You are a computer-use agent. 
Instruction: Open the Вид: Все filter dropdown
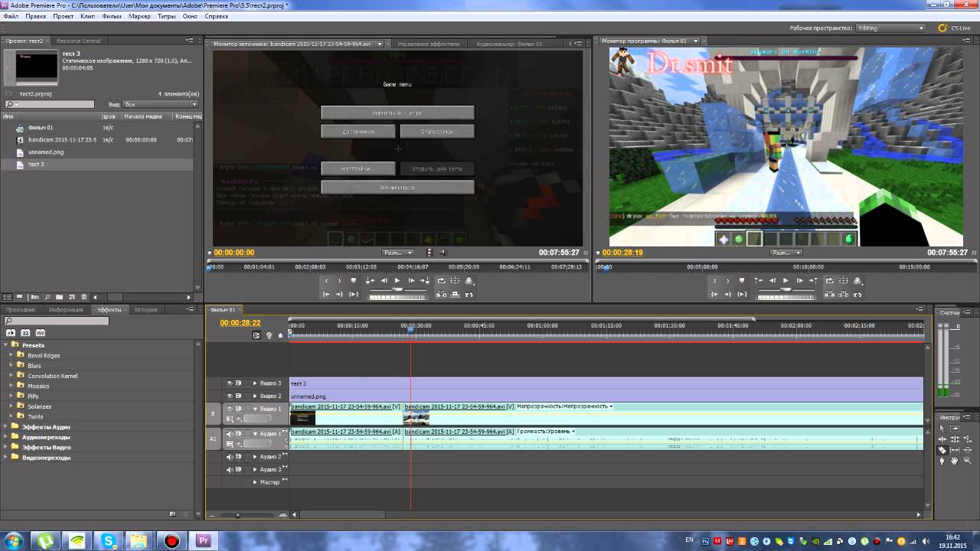coord(161,104)
